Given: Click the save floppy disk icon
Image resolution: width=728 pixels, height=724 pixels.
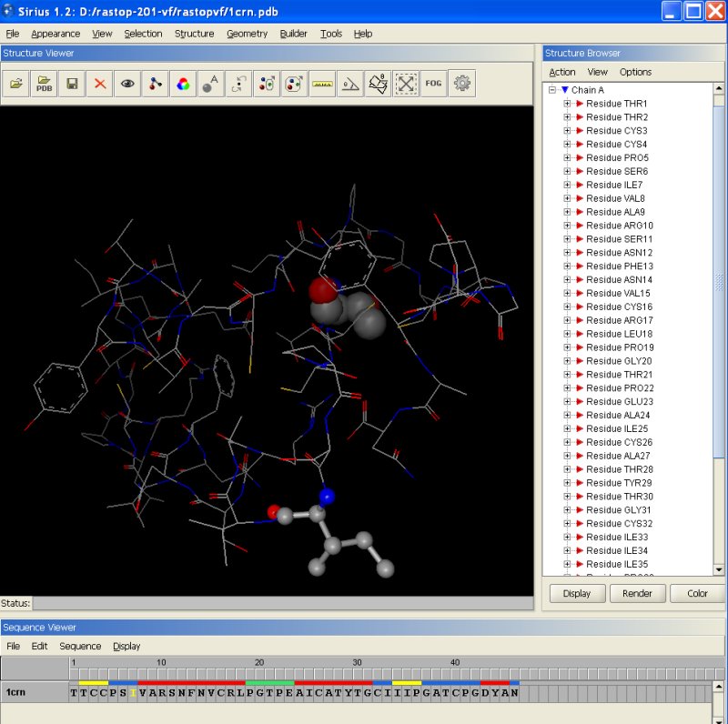Looking at the screenshot, I should (72, 84).
